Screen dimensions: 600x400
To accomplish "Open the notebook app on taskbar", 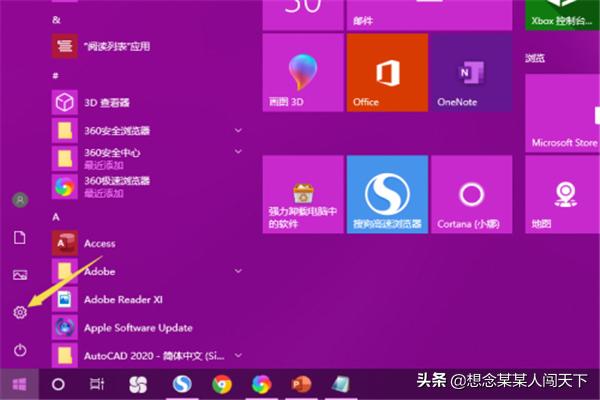I will click(341, 384).
